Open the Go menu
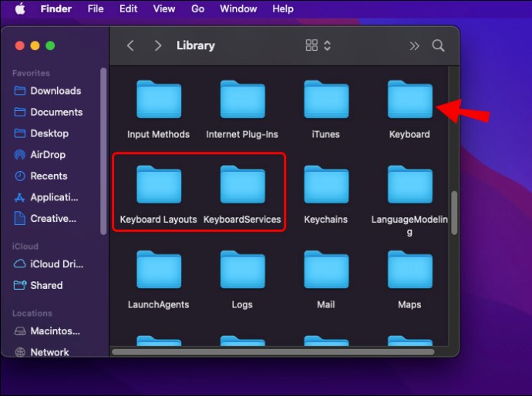 [197, 8]
